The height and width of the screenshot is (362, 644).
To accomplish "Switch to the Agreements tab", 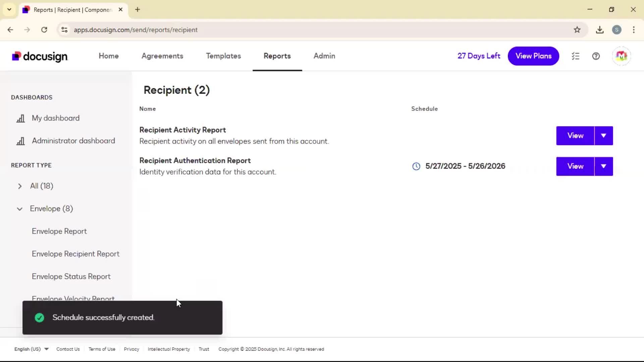I will coord(162,56).
